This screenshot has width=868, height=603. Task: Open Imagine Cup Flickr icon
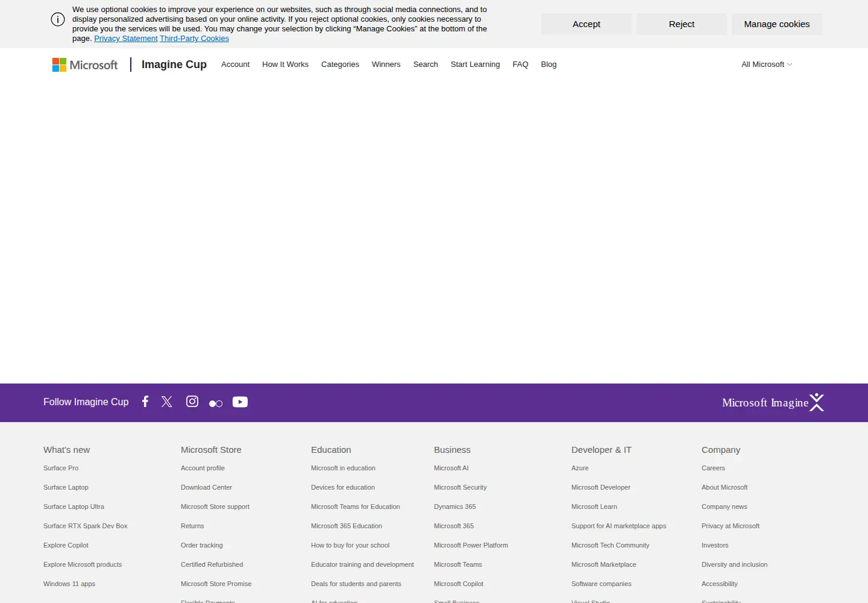click(216, 403)
